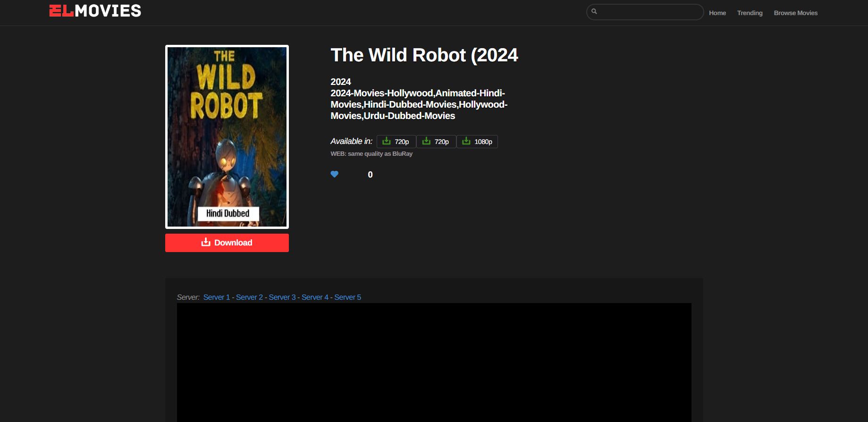Click the "Hindi Dubbed" label on poster

(228, 213)
